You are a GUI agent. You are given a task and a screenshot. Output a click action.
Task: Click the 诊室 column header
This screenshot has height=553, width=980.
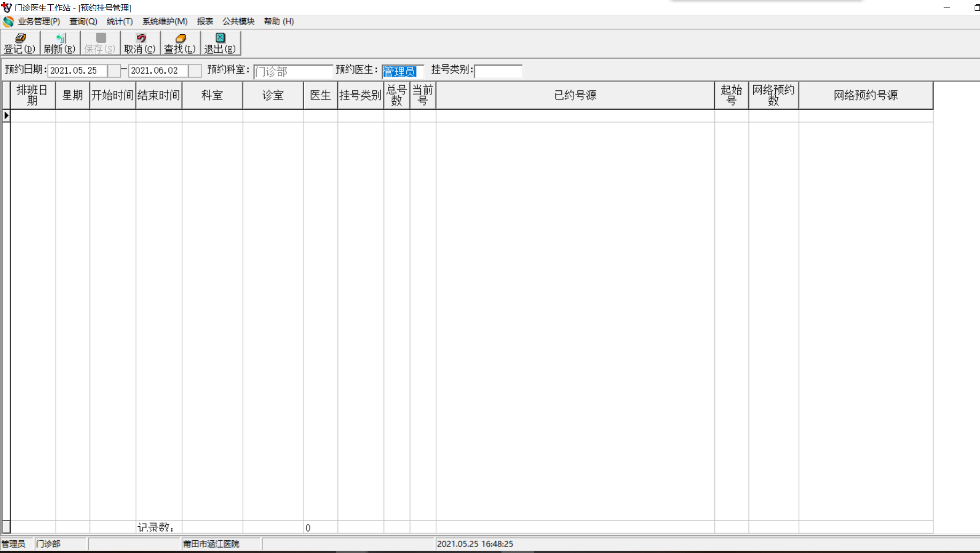273,95
